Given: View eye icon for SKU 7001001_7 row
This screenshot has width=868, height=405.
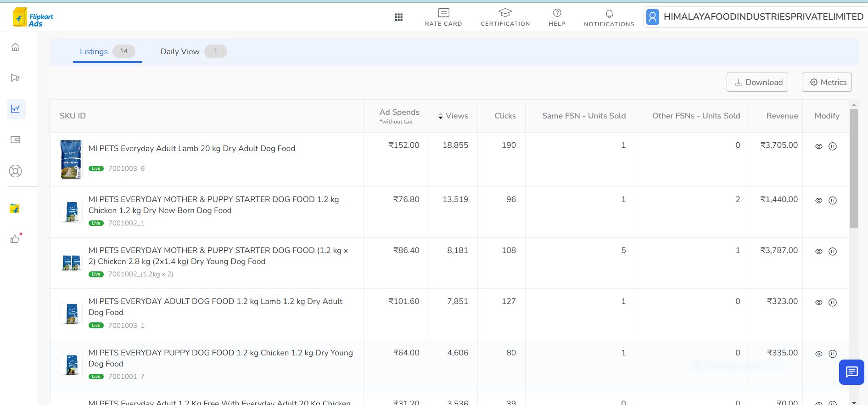Looking at the screenshot, I should tap(818, 354).
